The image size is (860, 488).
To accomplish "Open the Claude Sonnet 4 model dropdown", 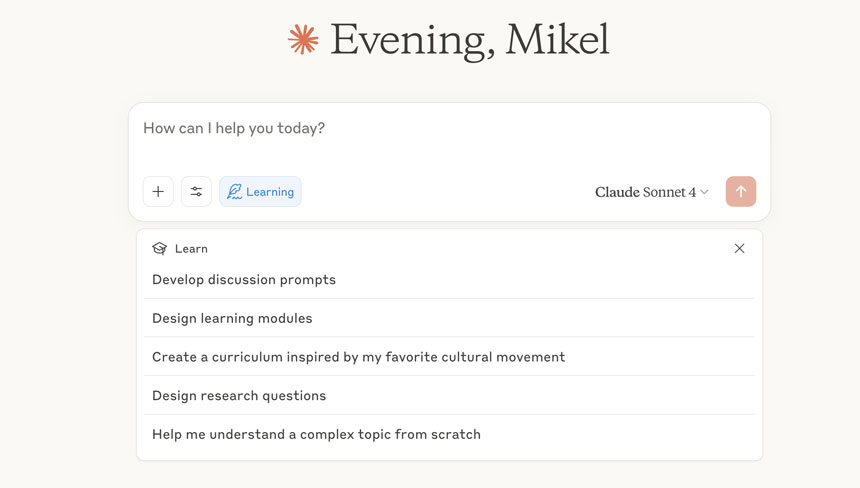I will [x=652, y=192].
